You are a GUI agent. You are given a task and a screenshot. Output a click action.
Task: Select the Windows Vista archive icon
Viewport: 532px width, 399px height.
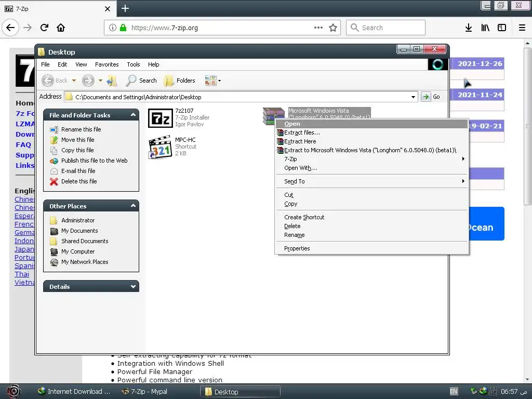click(273, 116)
